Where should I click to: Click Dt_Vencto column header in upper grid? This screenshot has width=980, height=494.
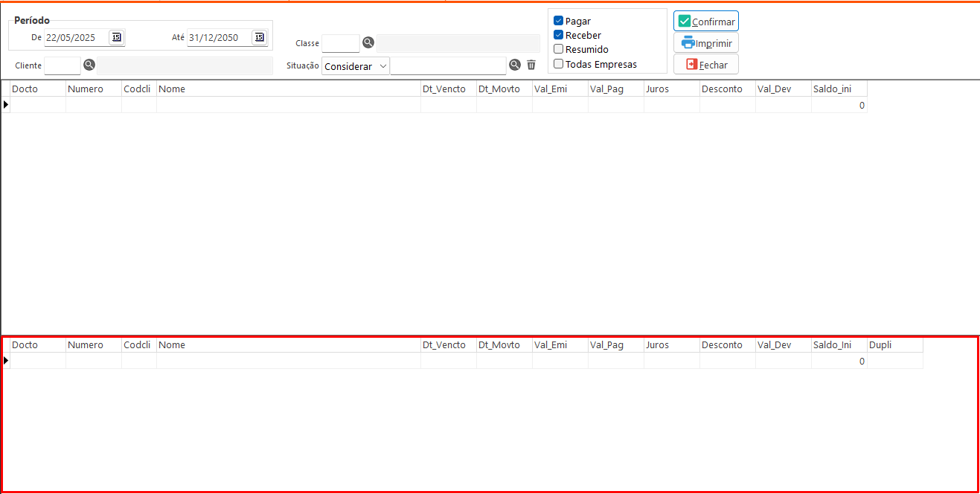[x=444, y=89]
